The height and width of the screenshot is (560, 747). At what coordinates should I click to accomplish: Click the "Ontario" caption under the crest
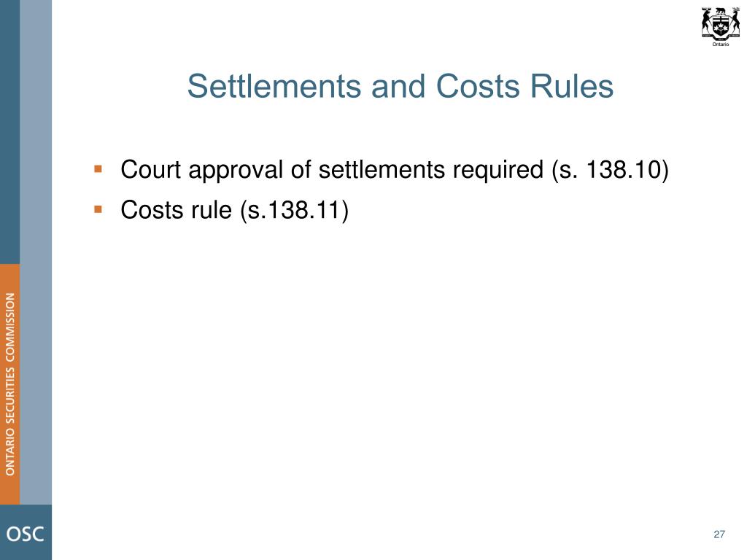(720, 44)
